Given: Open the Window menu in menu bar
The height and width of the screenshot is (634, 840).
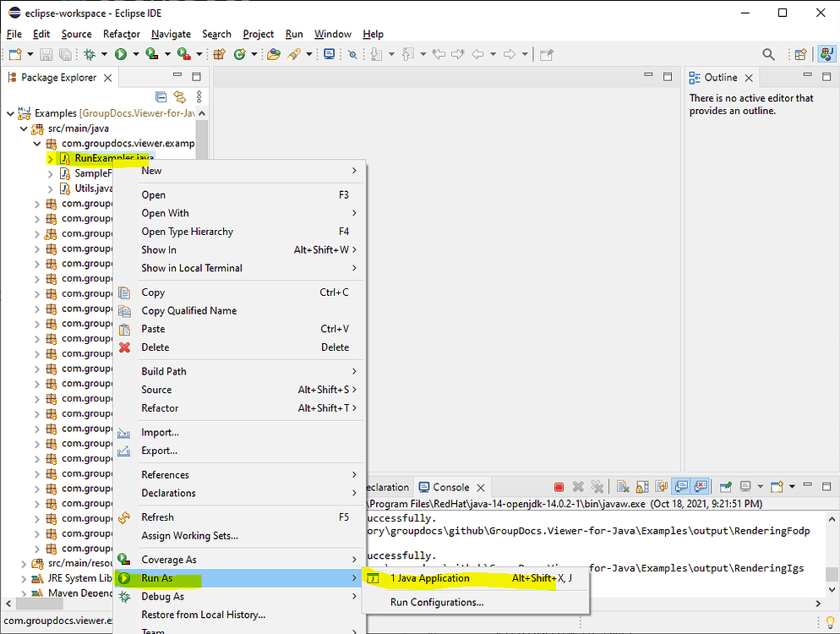Looking at the screenshot, I should 333,34.
